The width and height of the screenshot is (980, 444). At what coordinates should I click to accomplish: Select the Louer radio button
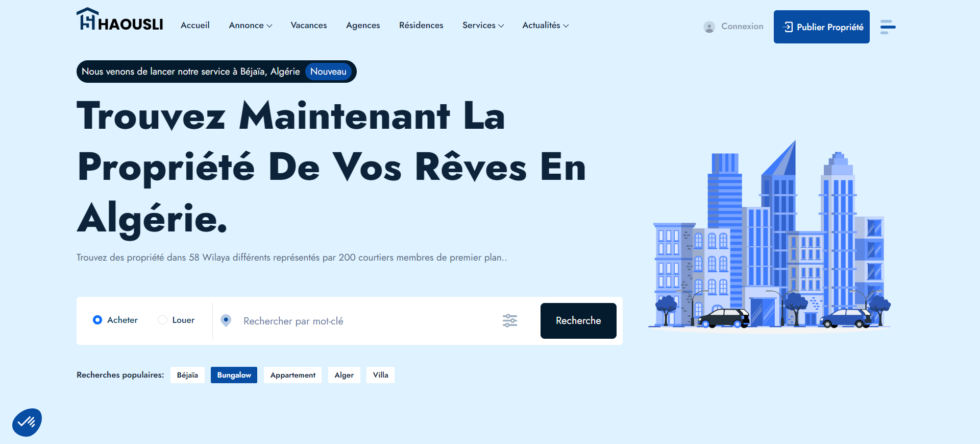162,320
